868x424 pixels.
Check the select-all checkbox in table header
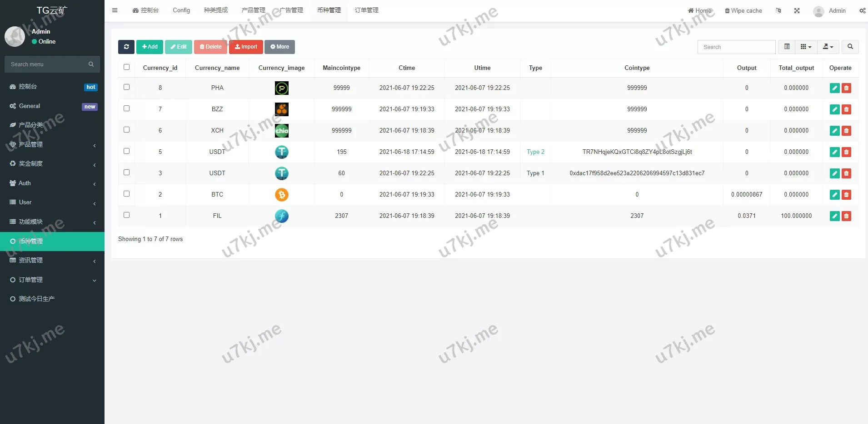[x=127, y=67]
